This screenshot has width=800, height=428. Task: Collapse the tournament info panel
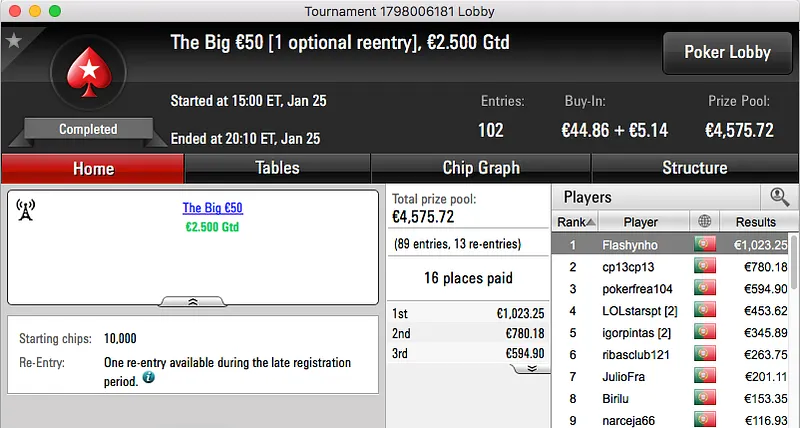coord(193,300)
